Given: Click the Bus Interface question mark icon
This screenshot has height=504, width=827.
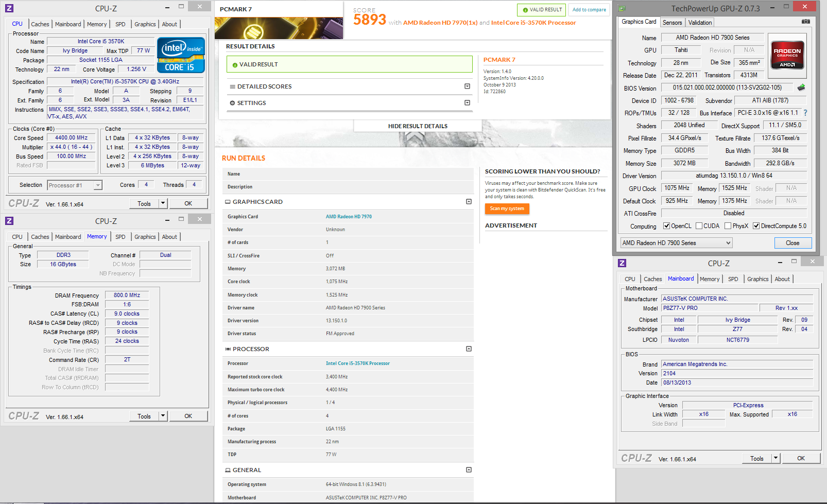Looking at the screenshot, I should point(805,113).
